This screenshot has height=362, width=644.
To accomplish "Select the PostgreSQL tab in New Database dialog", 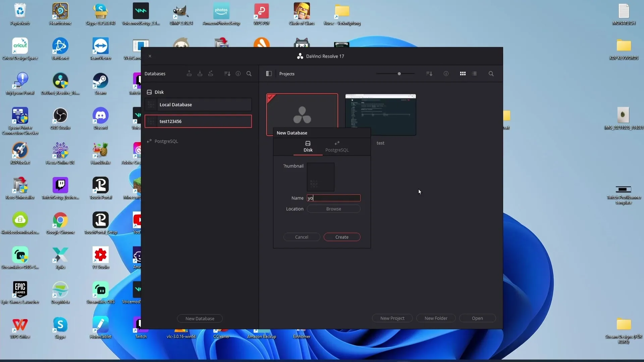I will [x=337, y=146].
